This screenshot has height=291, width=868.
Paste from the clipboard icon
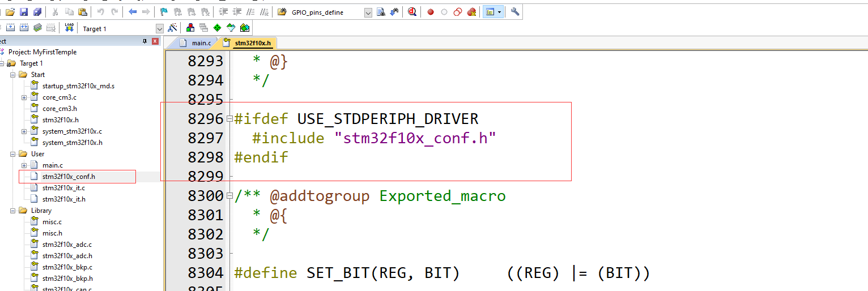[x=83, y=12]
